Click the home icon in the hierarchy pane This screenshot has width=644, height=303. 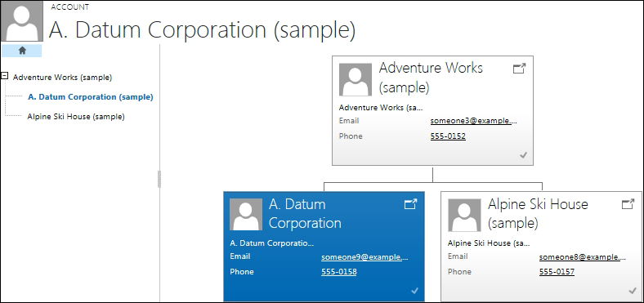pos(22,51)
